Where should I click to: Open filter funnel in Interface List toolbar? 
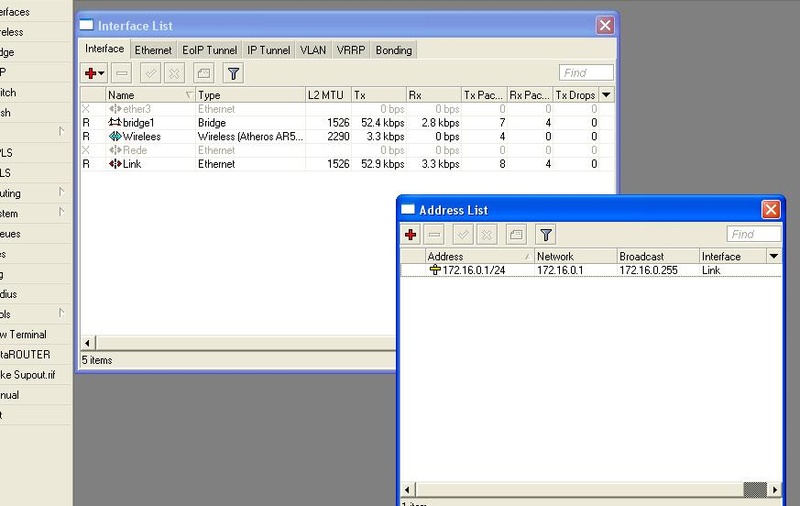[233, 73]
